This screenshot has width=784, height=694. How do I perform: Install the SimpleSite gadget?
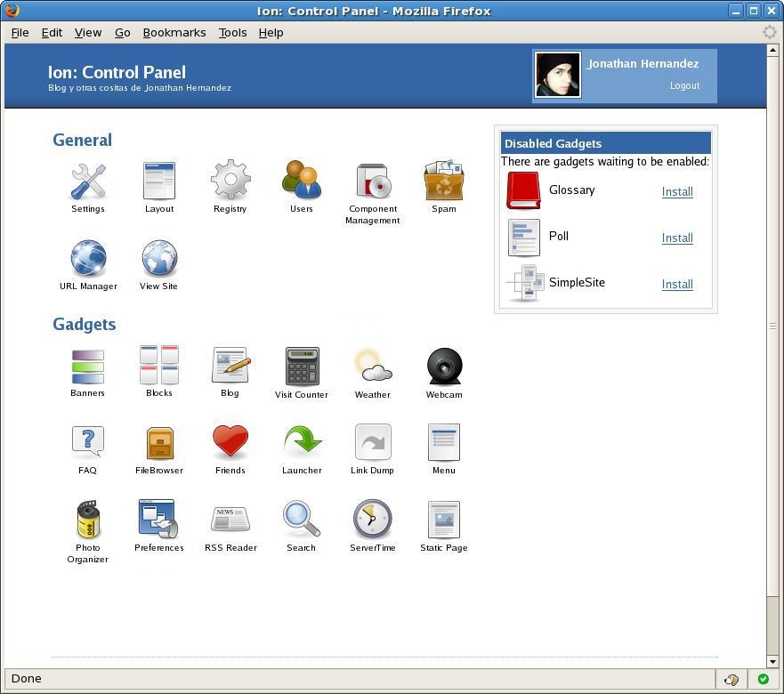tap(677, 284)
